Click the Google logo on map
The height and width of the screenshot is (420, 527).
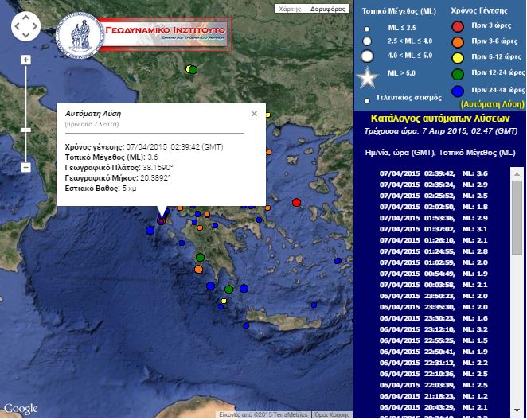tap(20, 409)
